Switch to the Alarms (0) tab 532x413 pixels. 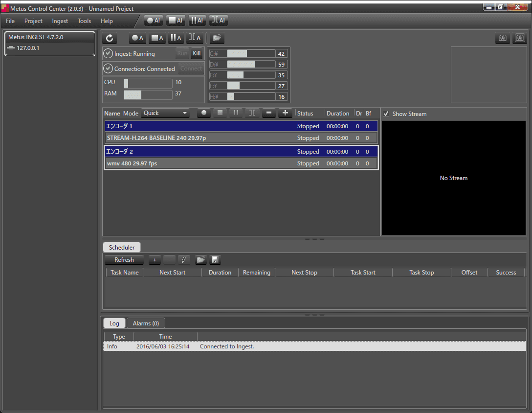[146, 323]
